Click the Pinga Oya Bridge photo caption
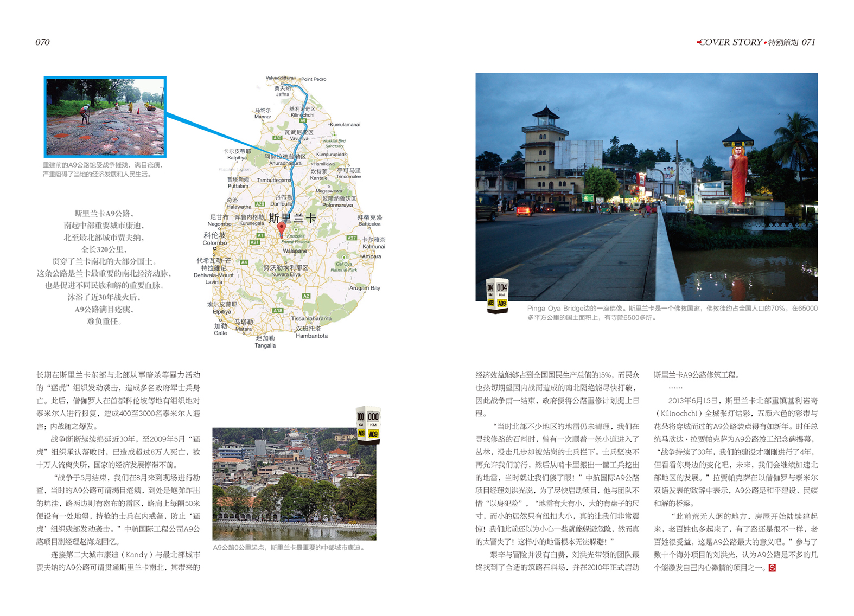 click(672, 313)
